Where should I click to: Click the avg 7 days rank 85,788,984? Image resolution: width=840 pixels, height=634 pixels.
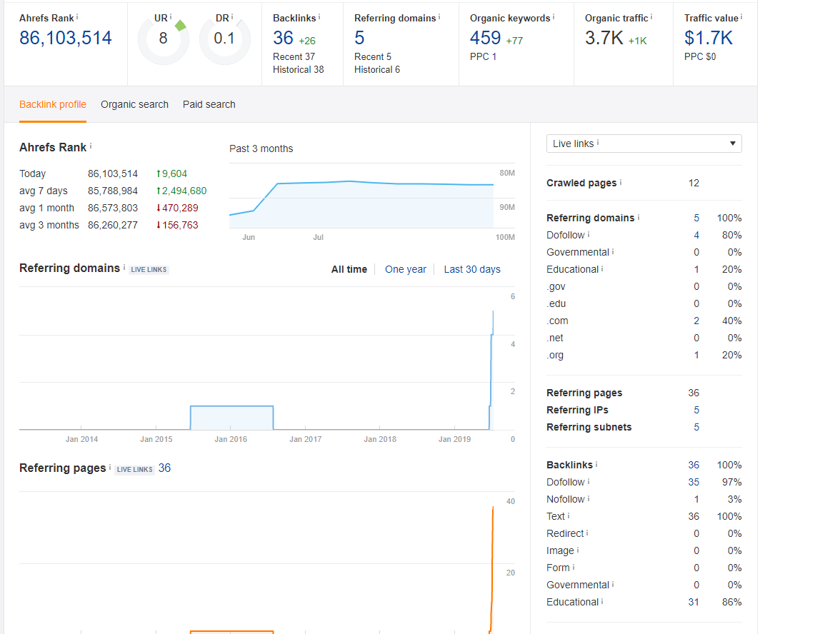pyautogui.click(x=113, y=191)
